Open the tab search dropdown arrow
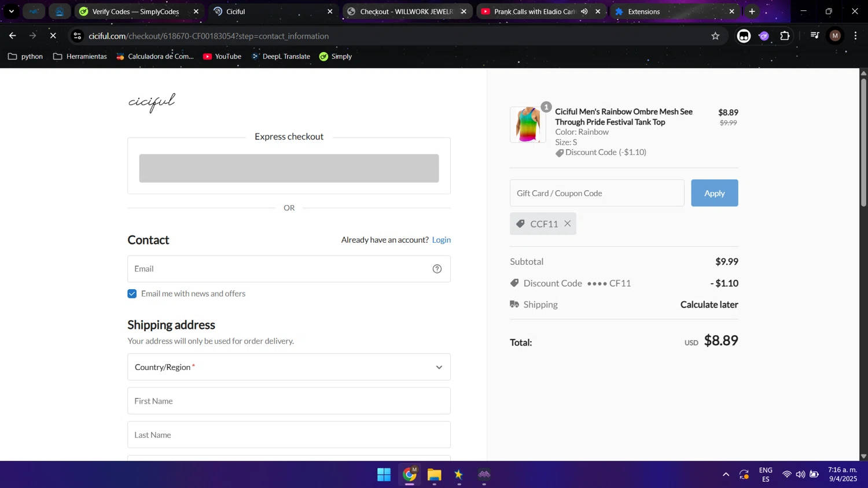 [x=11, y=12]
